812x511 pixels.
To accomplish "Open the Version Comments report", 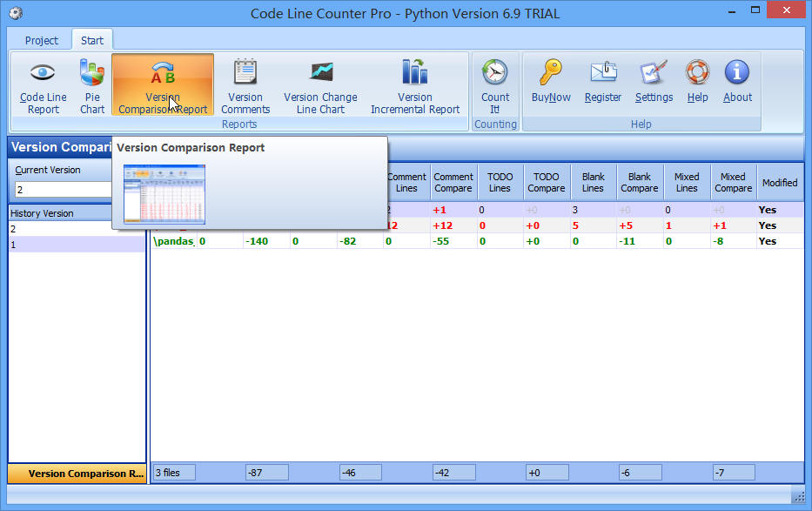I will (245, 86).
